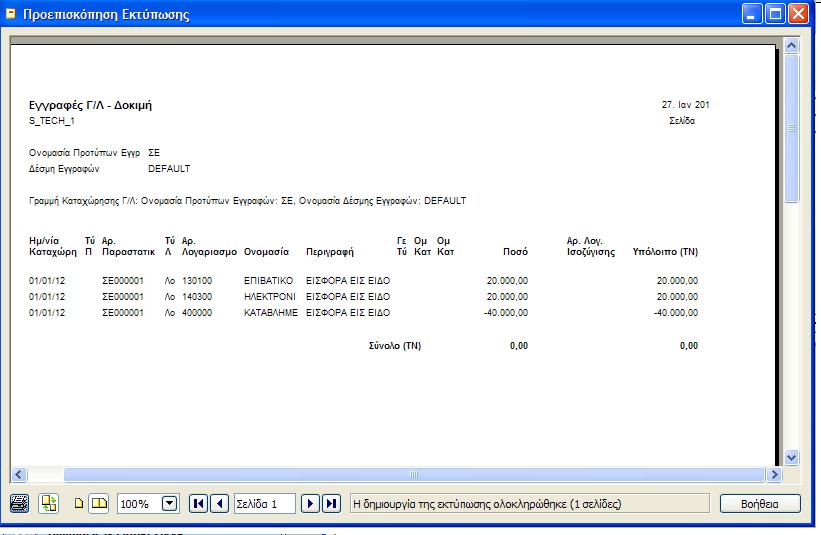Click the Σύνολο (ΤΝ) label
This screenshot has width=821, height=535.
(395, 345)
